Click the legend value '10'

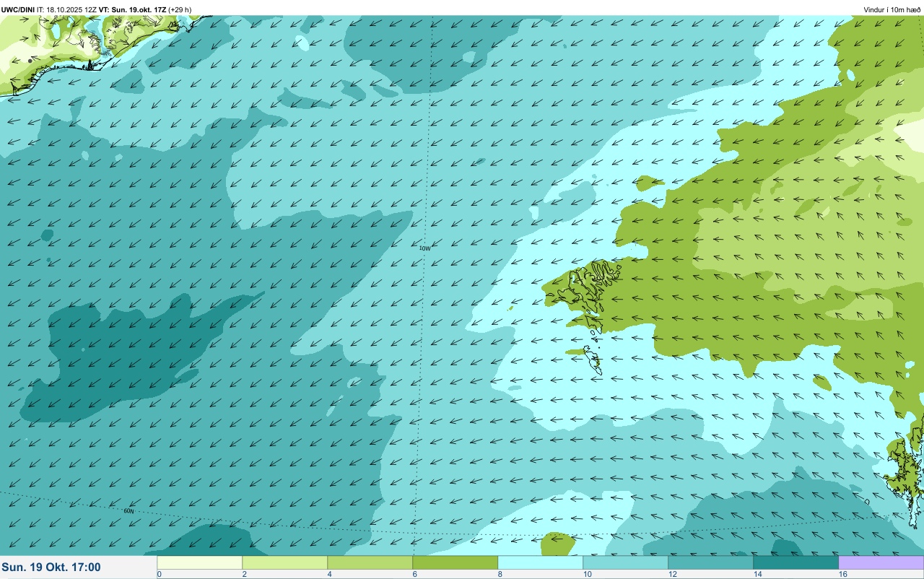pos(588,574)
